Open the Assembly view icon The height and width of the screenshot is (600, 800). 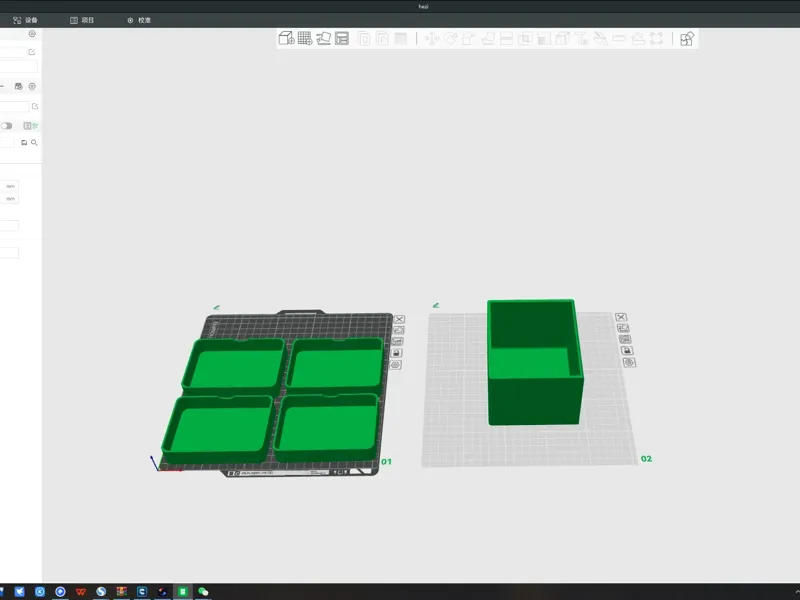pyautogui.click(x=687, y=39)
